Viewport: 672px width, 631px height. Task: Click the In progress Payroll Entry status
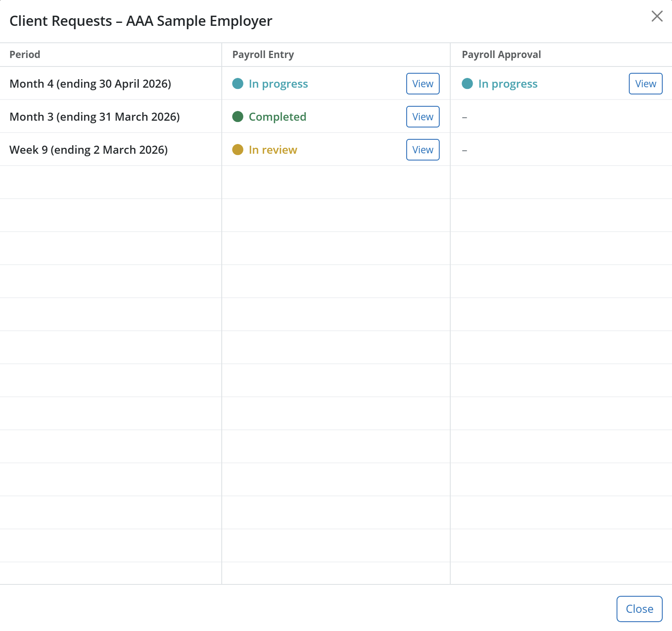tap(278, 84)
